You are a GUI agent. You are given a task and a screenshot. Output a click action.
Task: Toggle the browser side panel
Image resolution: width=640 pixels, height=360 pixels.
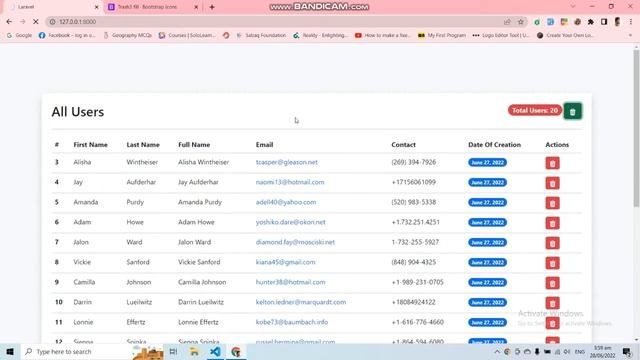coord(604,22)
